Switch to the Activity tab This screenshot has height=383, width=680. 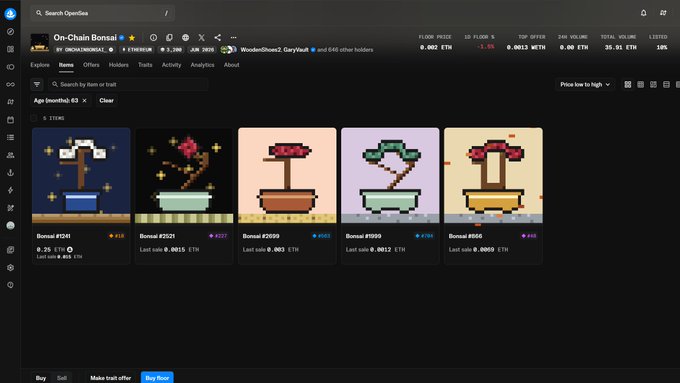(171, 65)
